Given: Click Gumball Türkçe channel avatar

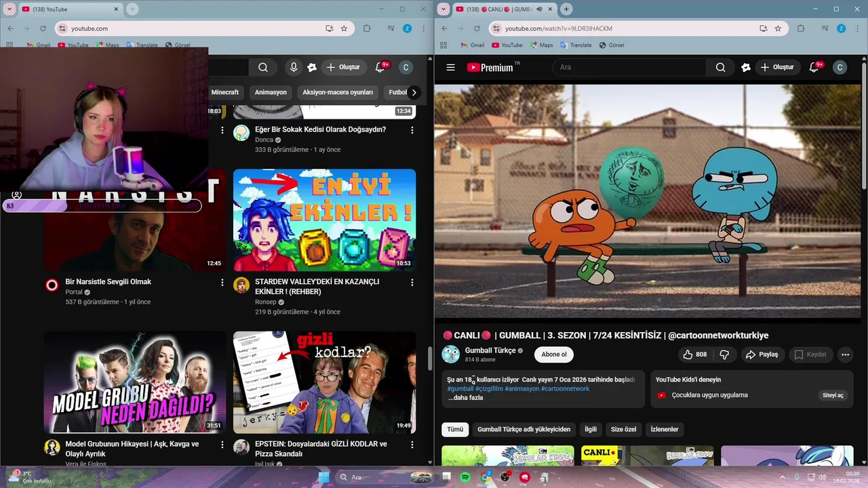Looking at the screenshot, I should pos(450,354).
